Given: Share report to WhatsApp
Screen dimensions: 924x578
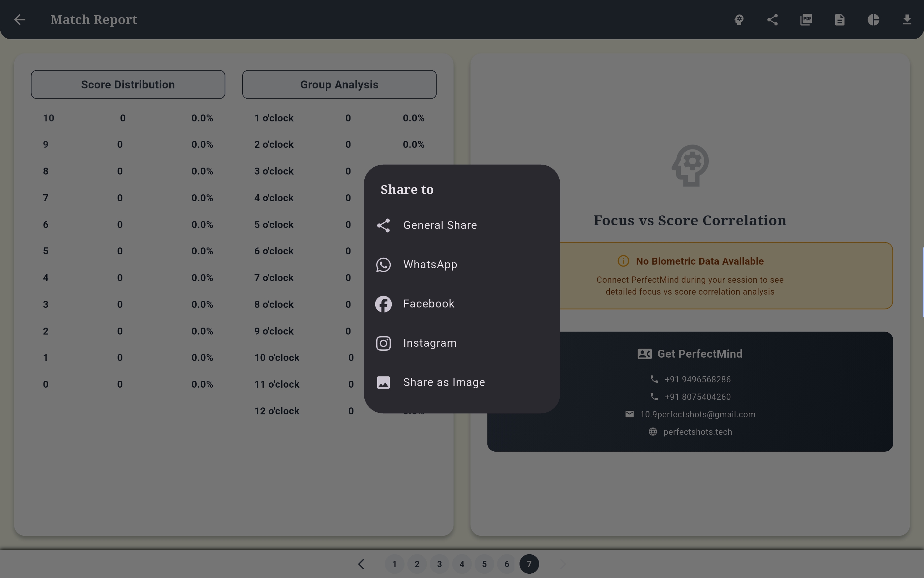Looking at the screenshot, I should pyautogui.click(x=430, y=265).
